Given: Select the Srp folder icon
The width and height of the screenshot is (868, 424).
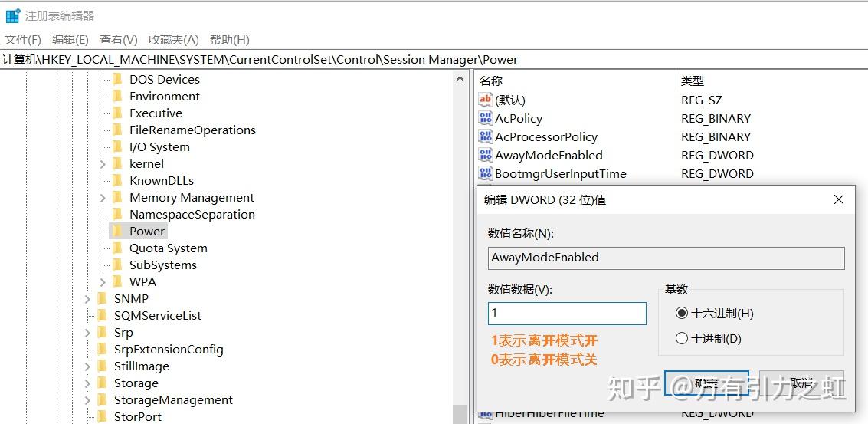Looking at the screenshot, I should [101, 333].
